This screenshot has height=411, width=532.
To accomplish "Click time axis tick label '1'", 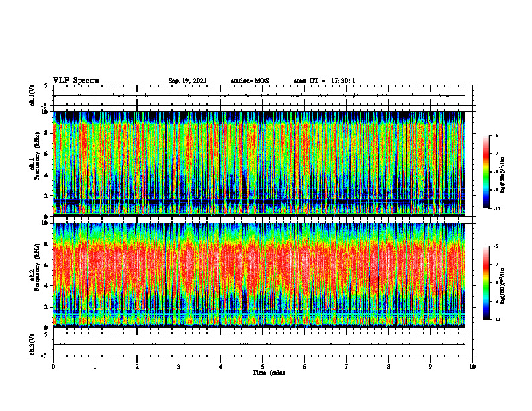I will tap(95, 367).
